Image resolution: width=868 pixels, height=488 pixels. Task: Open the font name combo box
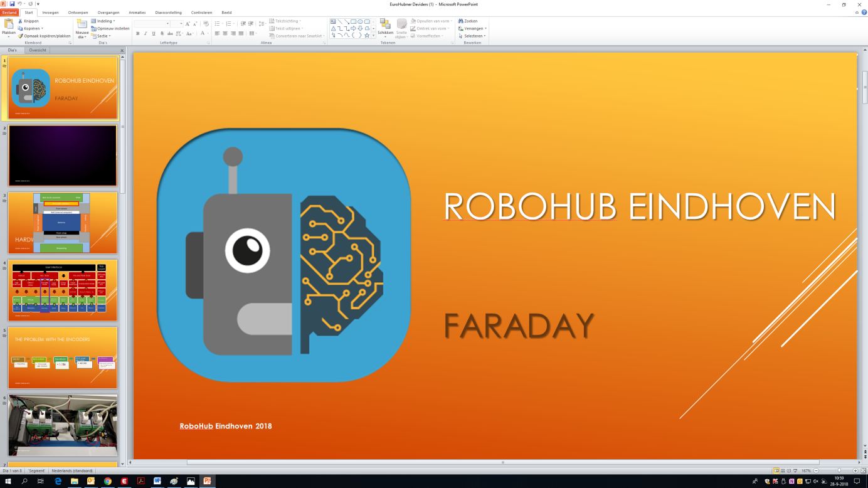152,24
